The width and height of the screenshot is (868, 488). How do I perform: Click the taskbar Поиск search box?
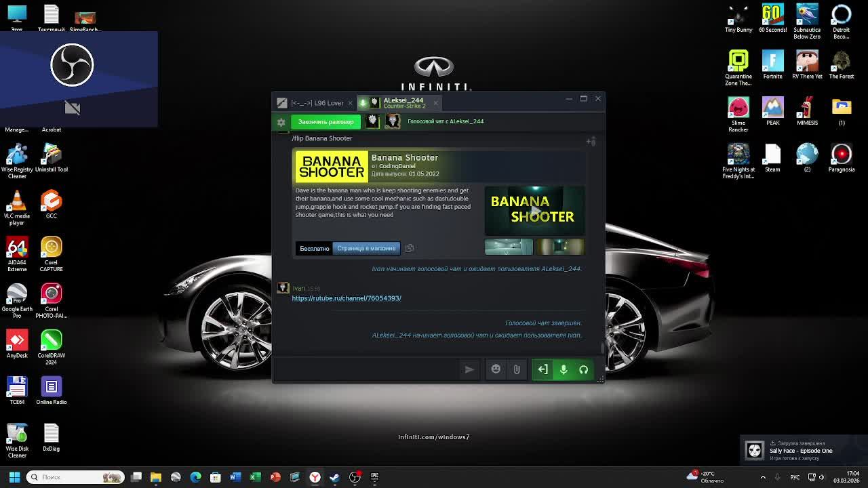point(76,477)
